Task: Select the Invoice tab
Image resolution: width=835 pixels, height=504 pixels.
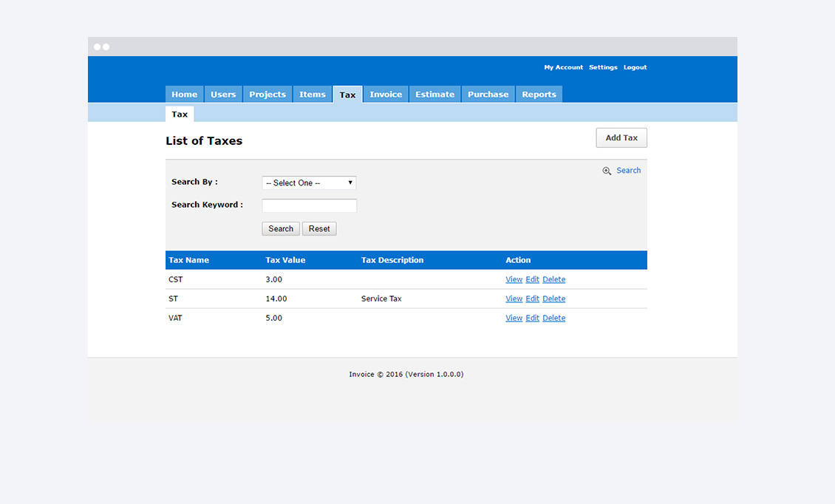Action: point(386,95)
